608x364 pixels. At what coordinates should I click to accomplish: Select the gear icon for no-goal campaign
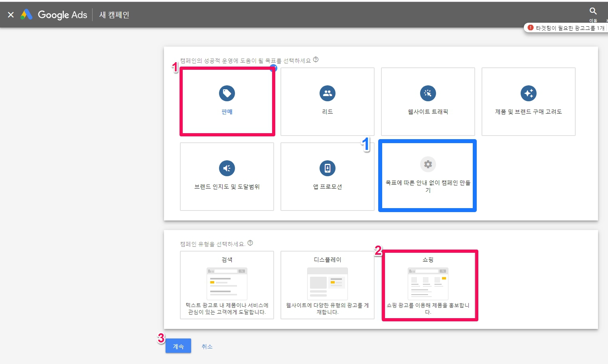(x=428, y=164)
